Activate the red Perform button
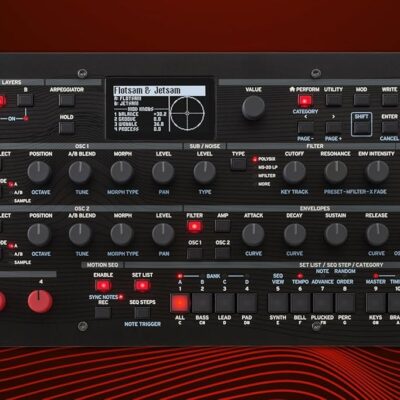The width and height of the screenshot is (400, 400). pos(305,100)
